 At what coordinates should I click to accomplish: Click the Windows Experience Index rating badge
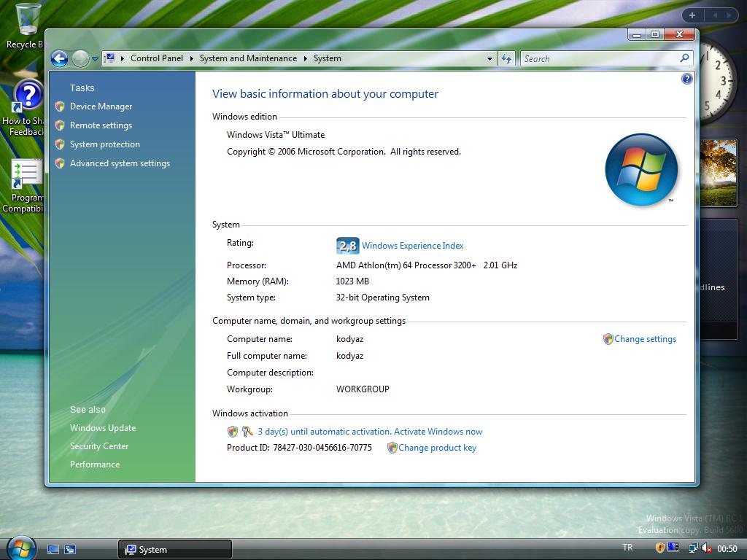point(348,246)
